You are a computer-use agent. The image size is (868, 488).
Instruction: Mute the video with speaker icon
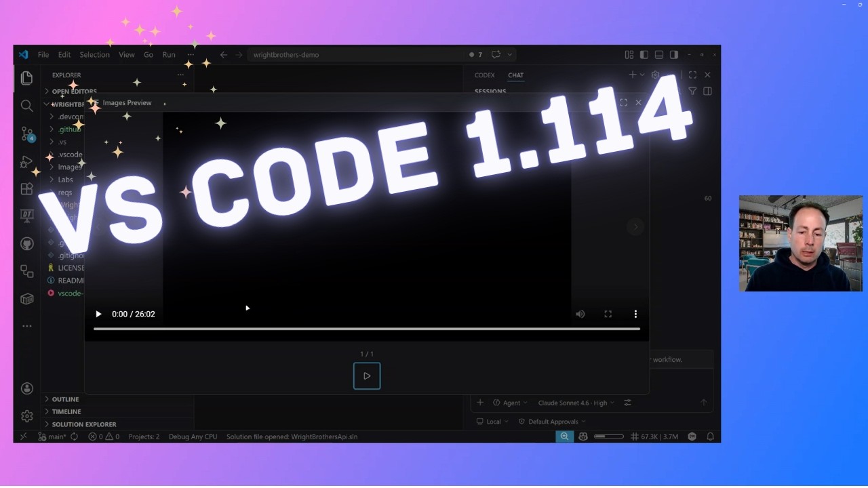point(580,314)
